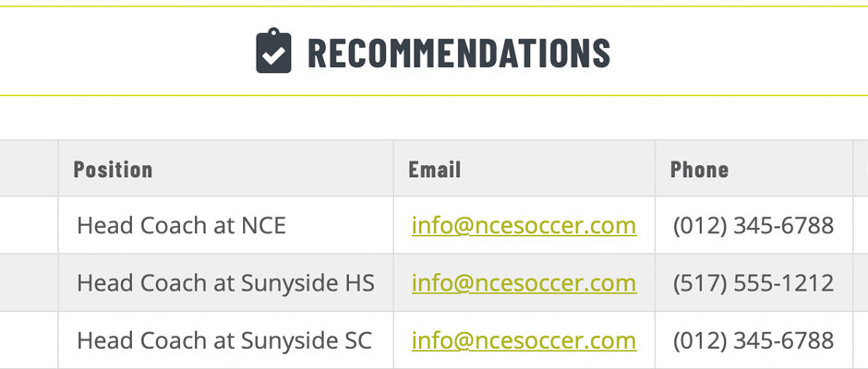Click empty cell before Head Coach at Sunyside SC
This screenshot has width=868, height=369.
click(29, 340)
